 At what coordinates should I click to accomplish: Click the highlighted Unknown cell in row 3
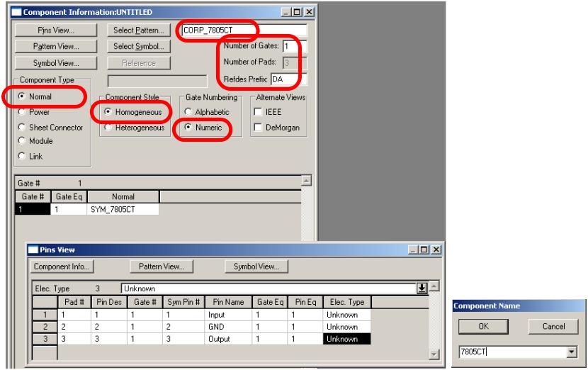tap(347, 339)
